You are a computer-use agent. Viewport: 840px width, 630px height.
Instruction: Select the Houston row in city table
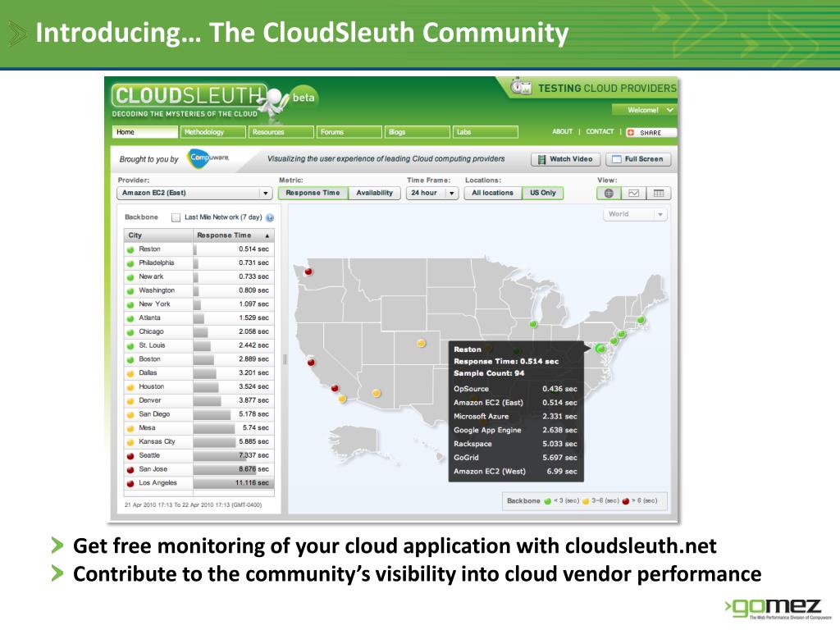tap(199, 387)
